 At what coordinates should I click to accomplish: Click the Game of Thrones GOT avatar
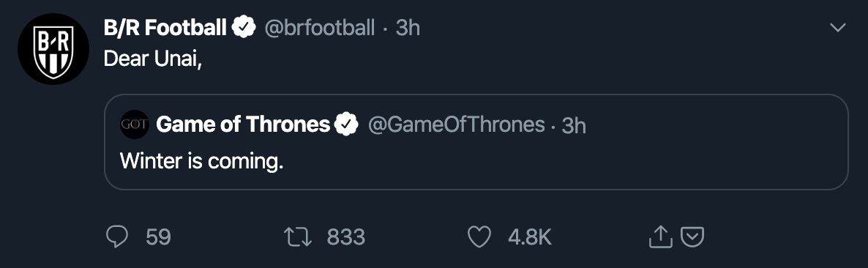click(135, 124)
